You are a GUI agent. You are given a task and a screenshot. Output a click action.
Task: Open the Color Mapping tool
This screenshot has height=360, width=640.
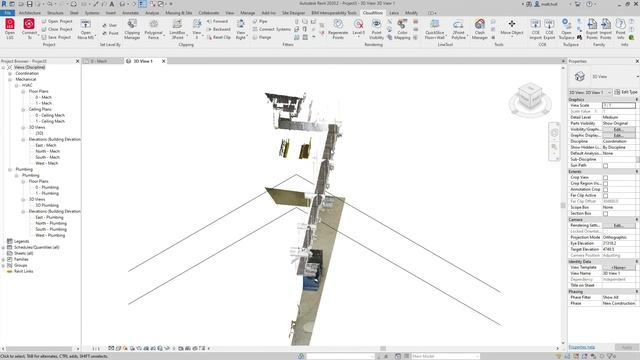[x=402, y=29]
